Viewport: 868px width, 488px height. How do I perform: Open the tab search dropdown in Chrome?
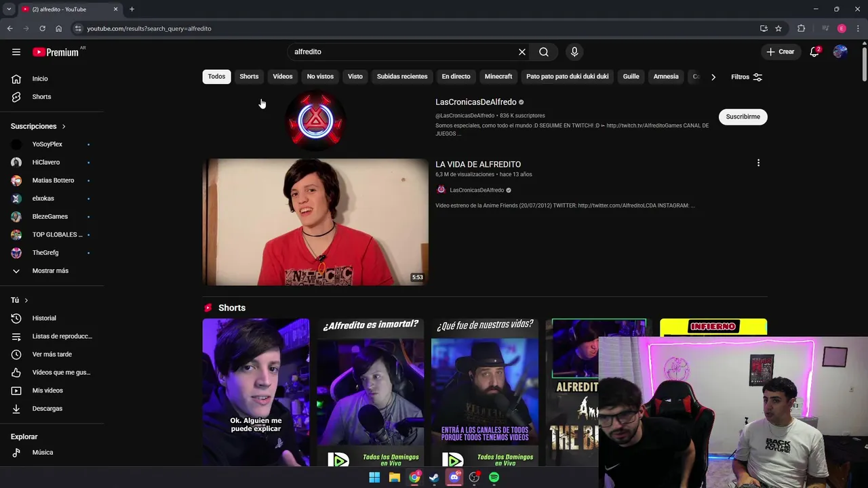(x=9, y=9)
